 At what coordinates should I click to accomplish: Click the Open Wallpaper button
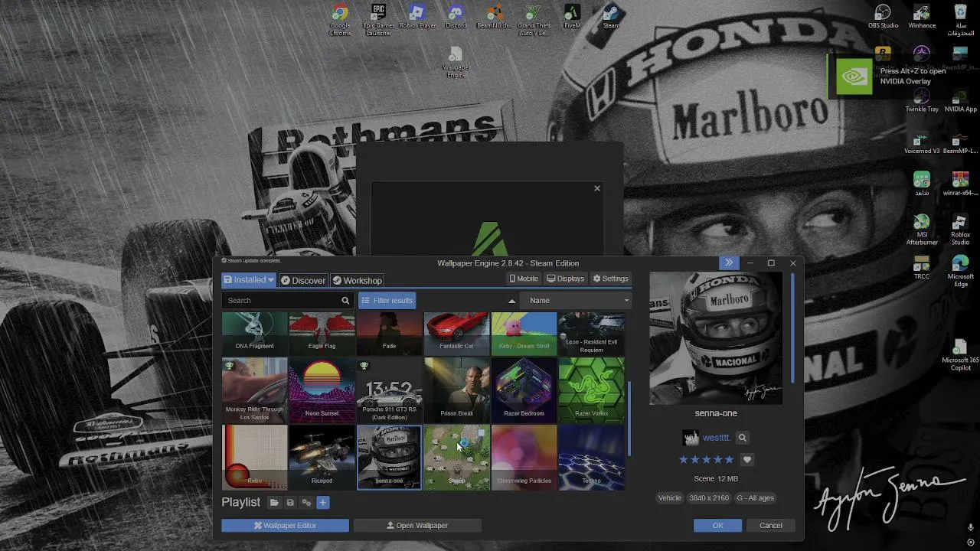[x=417, y=526]
